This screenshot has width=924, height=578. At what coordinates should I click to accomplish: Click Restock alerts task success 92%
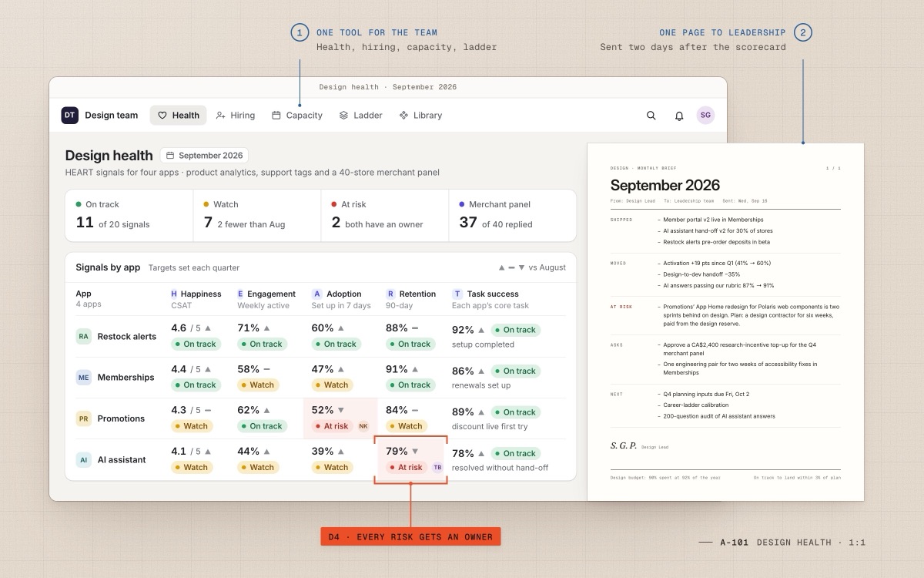click(x=463, y=330)
